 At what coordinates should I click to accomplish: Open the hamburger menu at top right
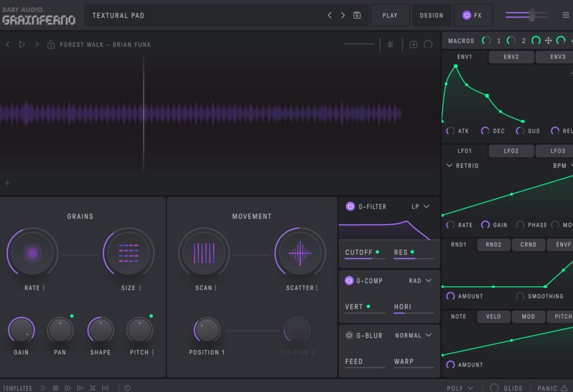(565, 15)
